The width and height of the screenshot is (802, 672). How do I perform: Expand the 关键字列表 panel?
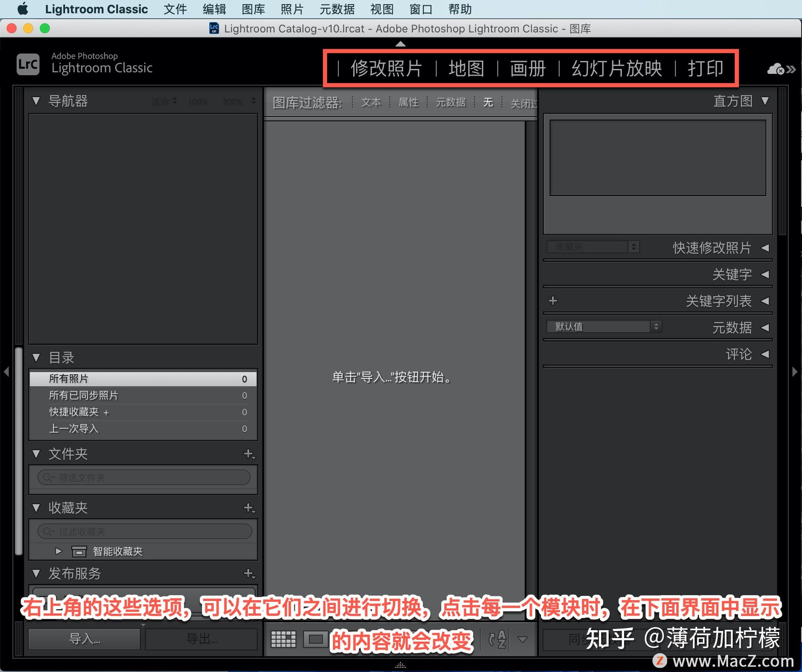point(765,301)
